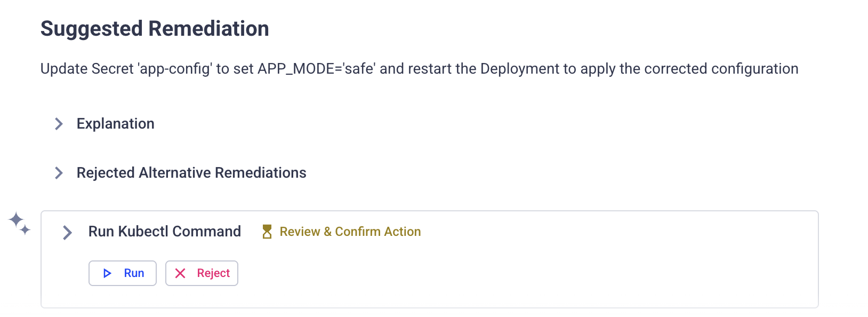The width and height of the screenshot is (868, 317).
Task: Click the Review & Confirm Action status text
Action: pyautogui.click(x=350, y=232)
